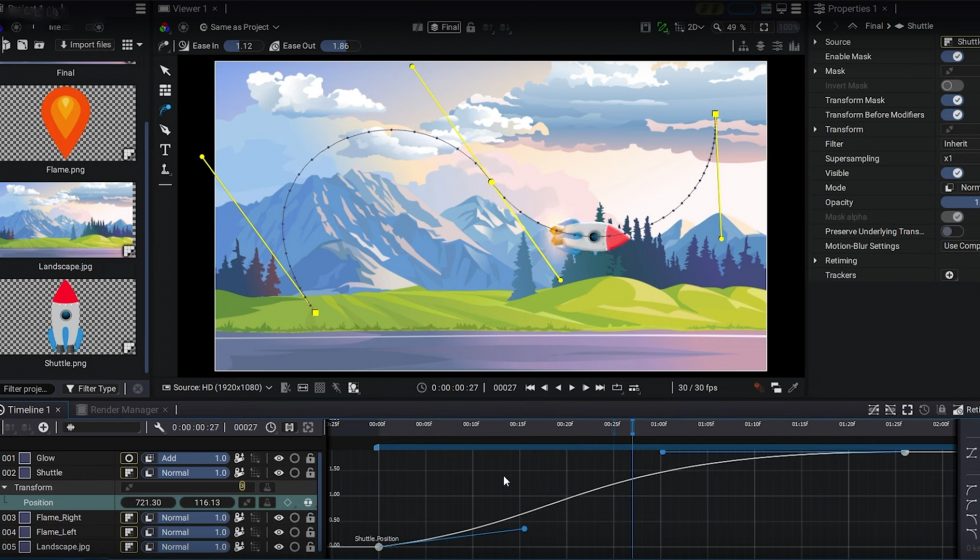Select the Flame.png thumbnail
Image resolution: width=980 pixels, height=560 pixels.
tap(67, 122)
